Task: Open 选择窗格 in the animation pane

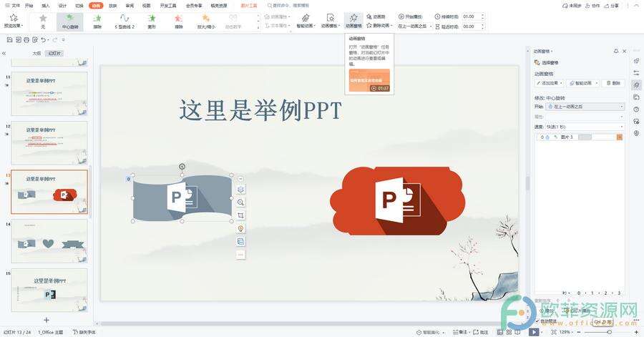Action: pos(546,63)
